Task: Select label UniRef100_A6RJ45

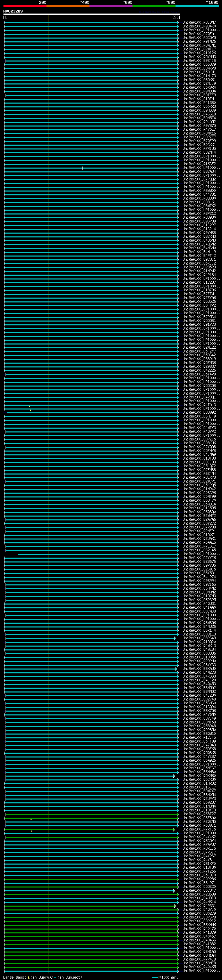Action: point(199,550)
